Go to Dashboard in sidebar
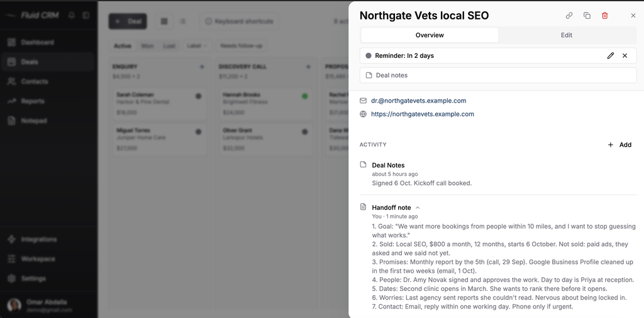The width and height of the screenshot is (644, 318). coord(48,42)
